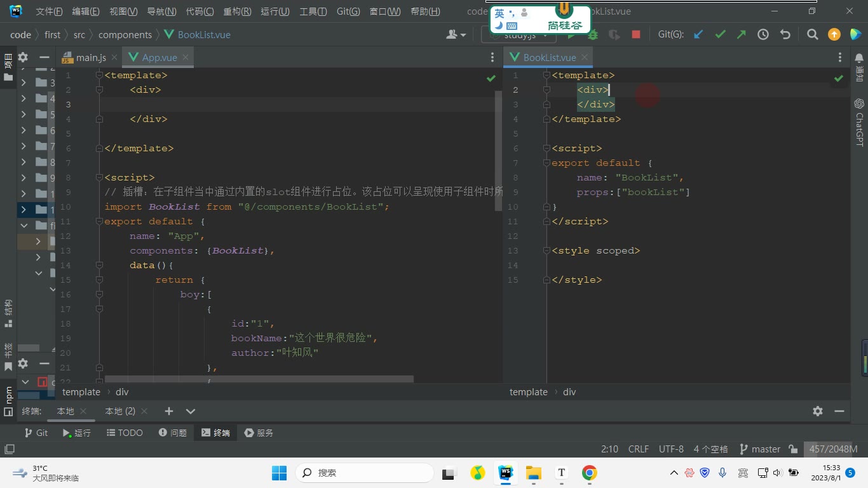Open the 服务 services tool window

point(259,433)
